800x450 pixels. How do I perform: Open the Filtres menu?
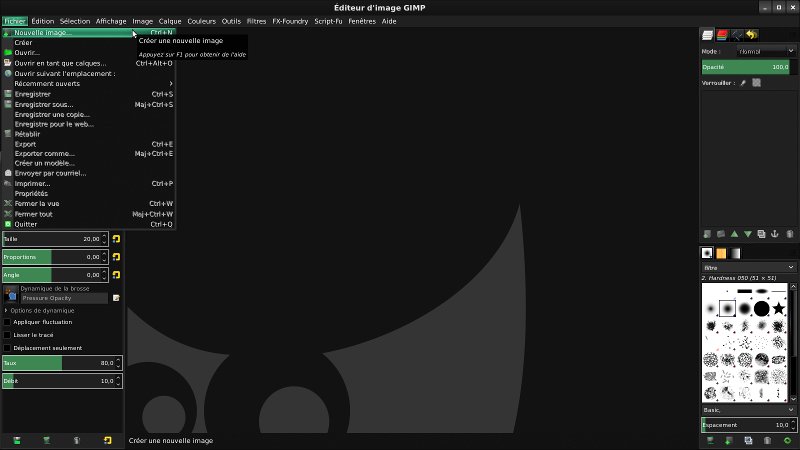click(x=256, y=21)
